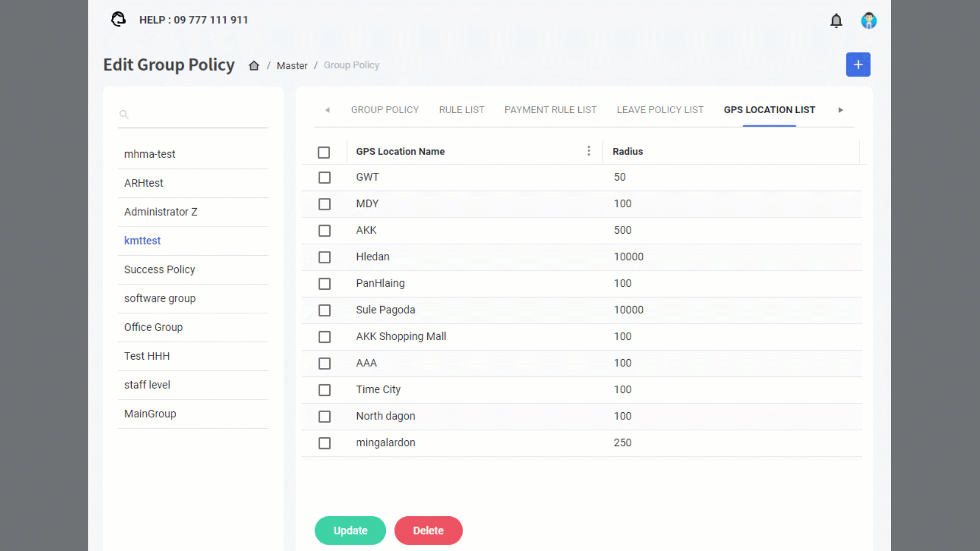Switch to the Rule List tab
Image resolution: width=980 pixels, height=551 pixels.
[461, 110]
